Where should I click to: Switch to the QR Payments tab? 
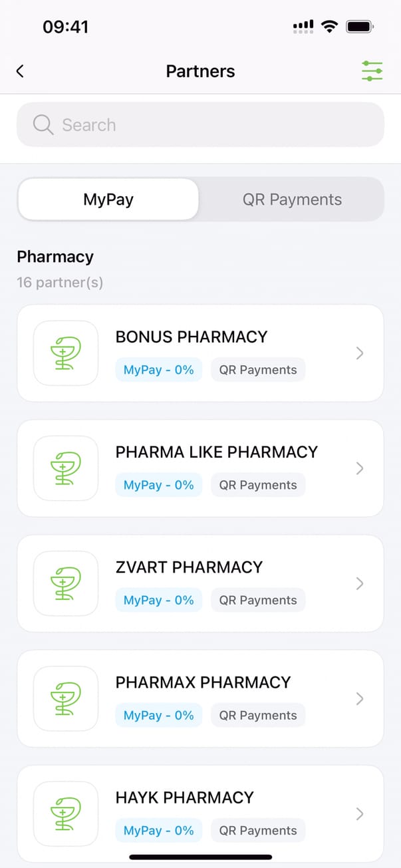[292, 200]
